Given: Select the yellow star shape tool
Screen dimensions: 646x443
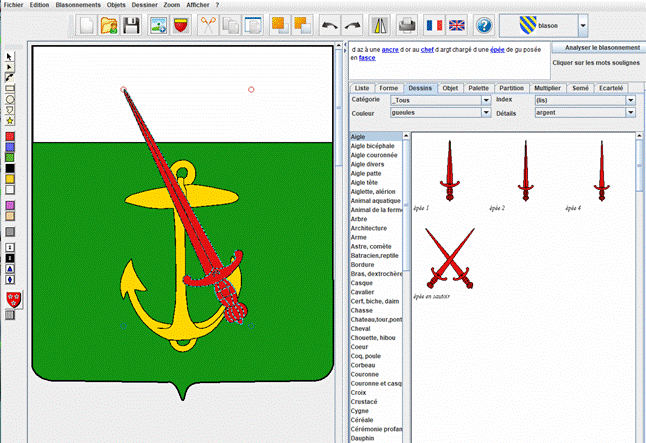Looking at the screenshot, I should tap(10, 121).
